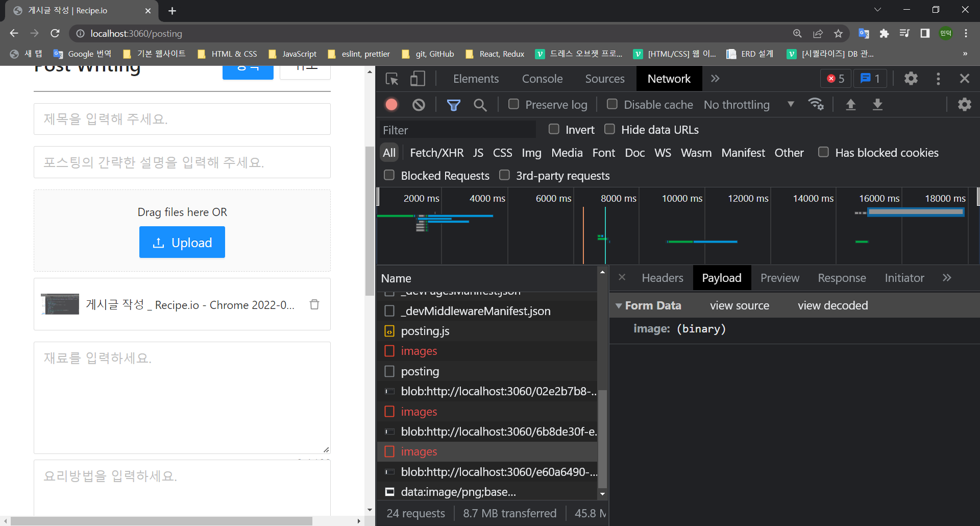The height and width of the screenshot is (526, 980).
Task: Select the _devMiddlewareManifest.json request
Action: [487, 311]
